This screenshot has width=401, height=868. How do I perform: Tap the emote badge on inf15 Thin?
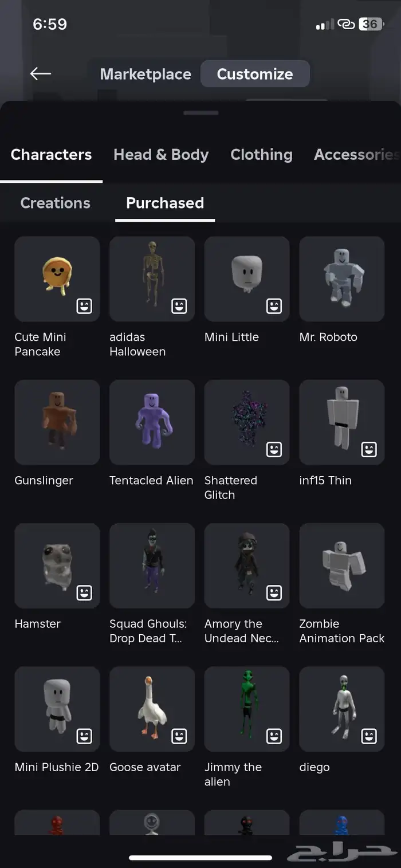pos(369,449)
